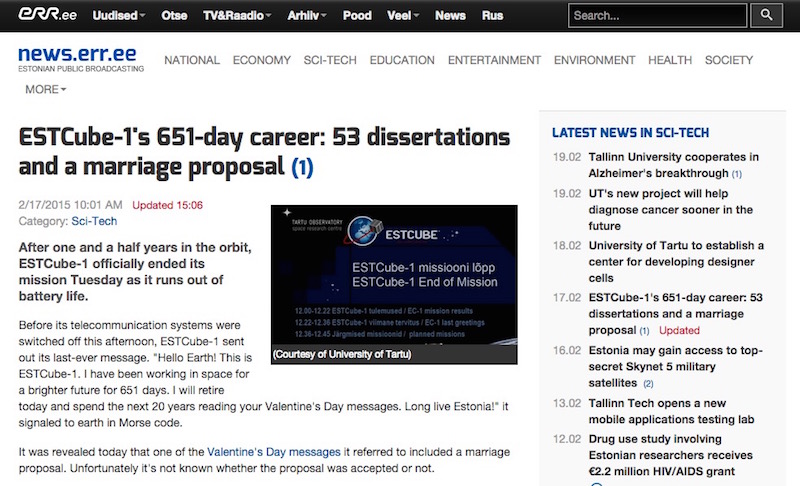Viewport: 800px width, 486px height.
Task: Expand the TV&Raadio dropdown menu
Action: [x=237, y=15]
